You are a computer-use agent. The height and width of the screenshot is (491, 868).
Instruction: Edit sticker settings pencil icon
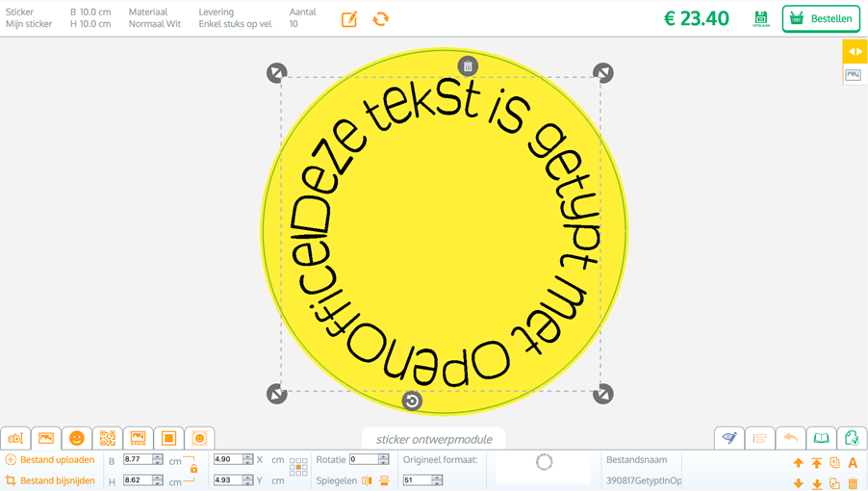[349, 19]
